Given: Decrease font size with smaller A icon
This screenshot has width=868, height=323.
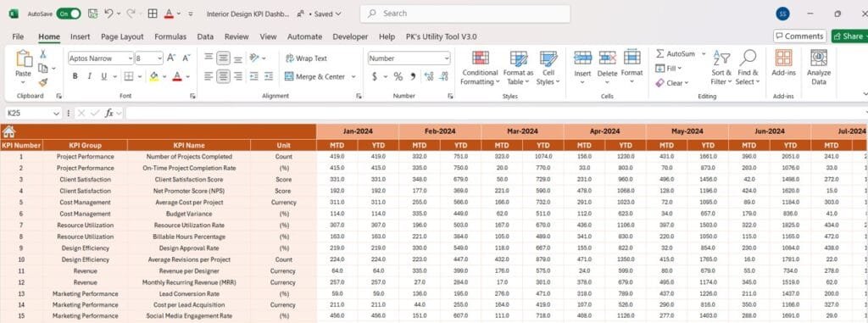Looking at the screenshot, I should click(186, 58).
